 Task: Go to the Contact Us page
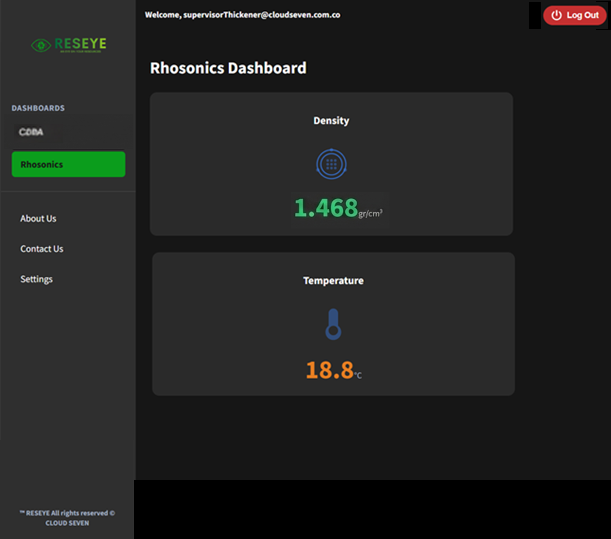coord(42,249)
